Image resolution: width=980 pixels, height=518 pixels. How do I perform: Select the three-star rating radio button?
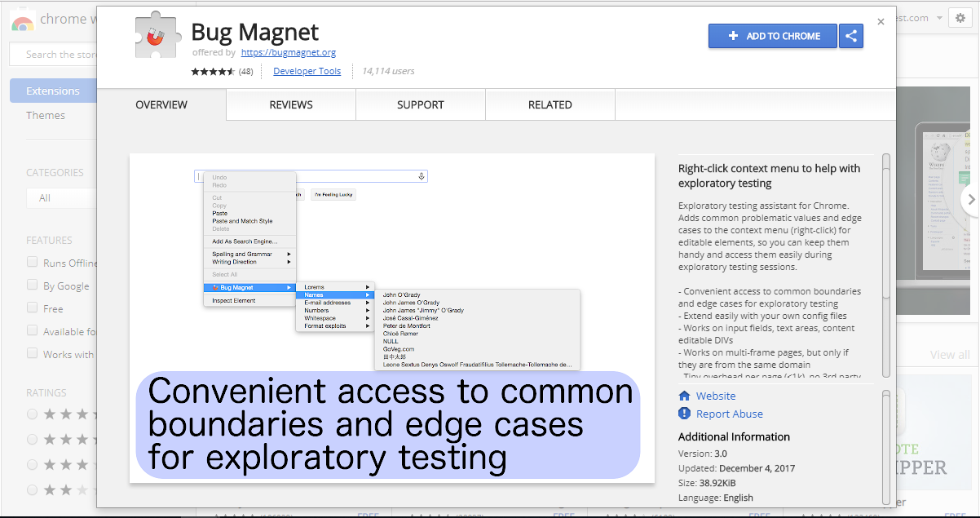[33, 464]
